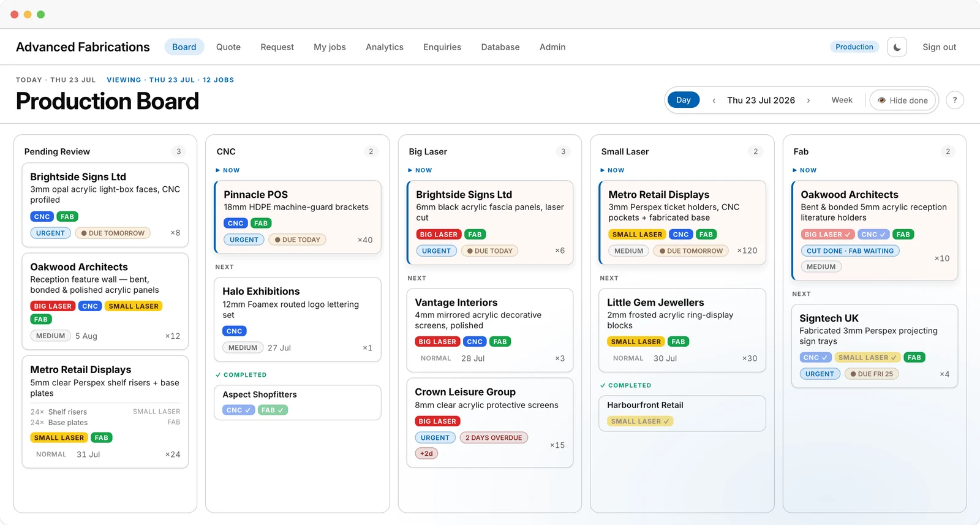Click DUE TOMORROW badge on Brightside Signs in Pending Review

113,233
